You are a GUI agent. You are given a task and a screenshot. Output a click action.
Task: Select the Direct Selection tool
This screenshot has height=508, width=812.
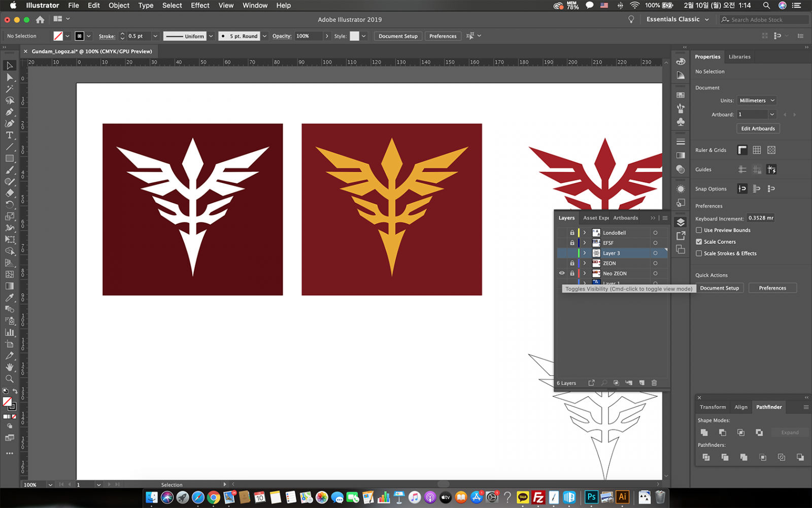pyautogui.click(x=10, y=77)
